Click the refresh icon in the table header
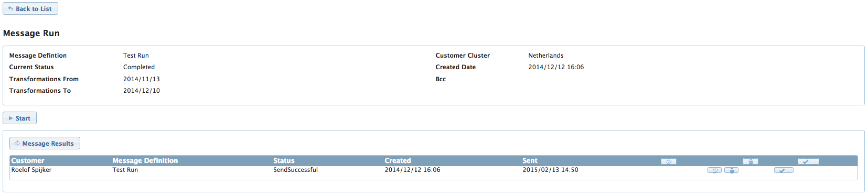 point(669,161)
